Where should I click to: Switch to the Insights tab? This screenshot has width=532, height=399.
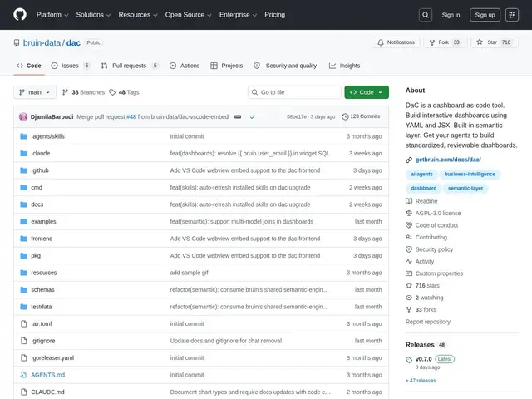click(344, 66)
